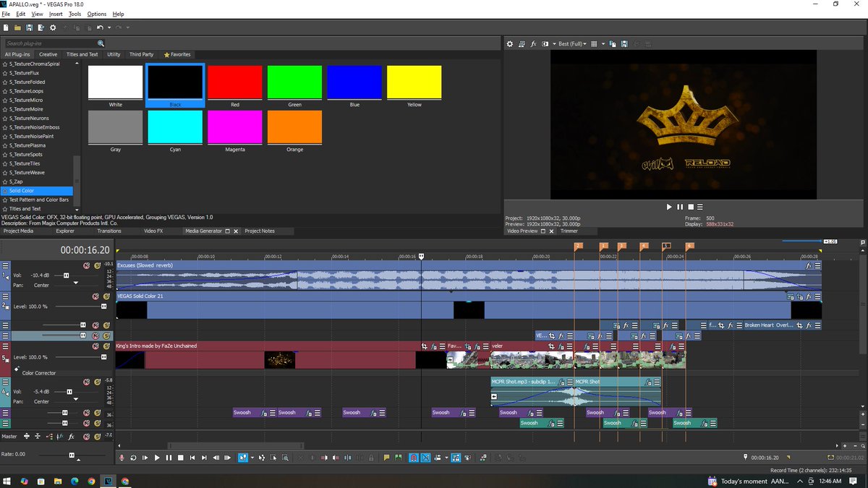The height and width of the screenshot is (488, 868).
Task: Open the Tools menu
Action: 75,14
